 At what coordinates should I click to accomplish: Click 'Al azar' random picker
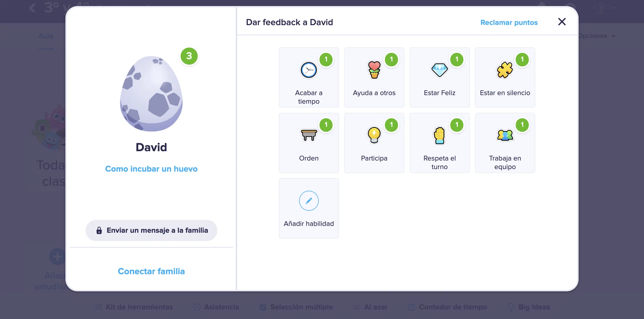(370, 307)
